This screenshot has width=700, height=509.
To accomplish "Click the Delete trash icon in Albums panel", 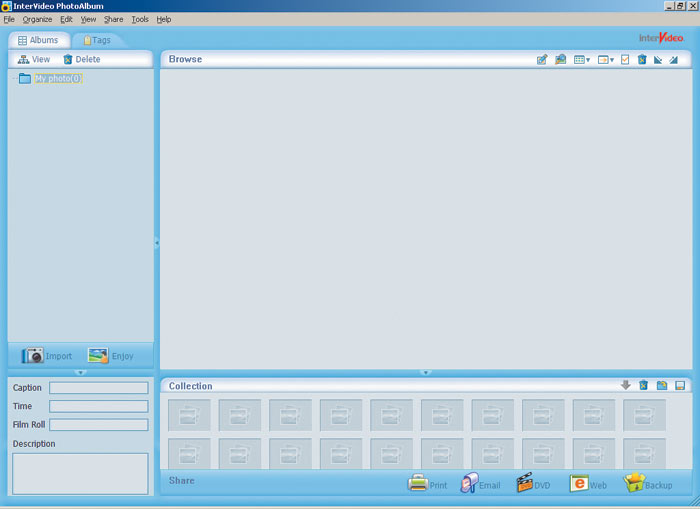I will (68, 59).
